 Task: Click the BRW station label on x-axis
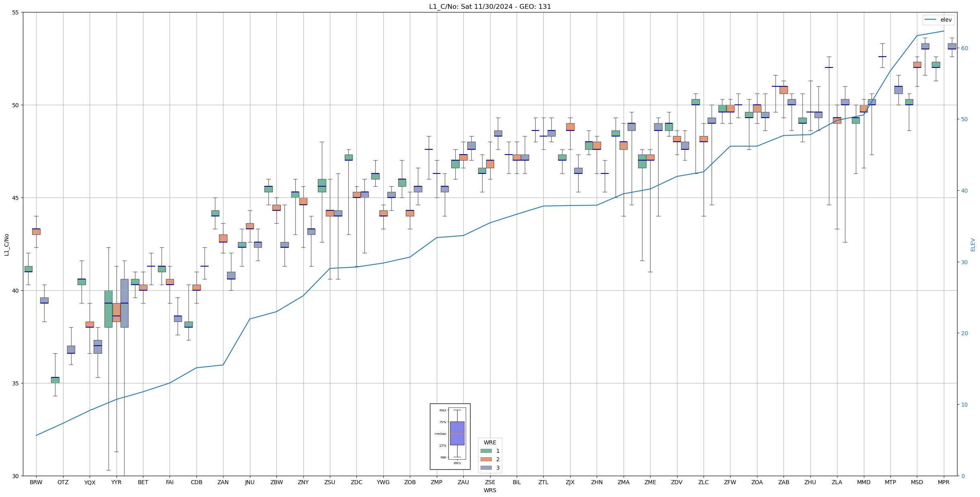coord(36,482)
